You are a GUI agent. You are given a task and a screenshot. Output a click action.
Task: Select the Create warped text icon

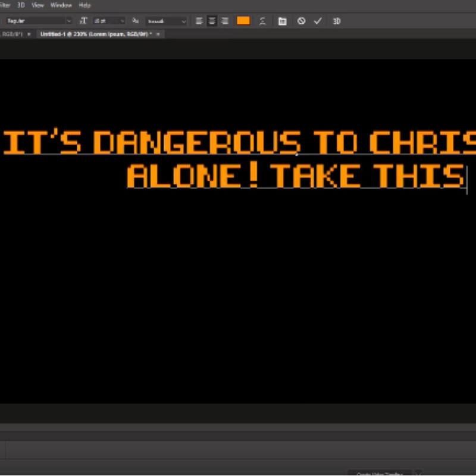click(x=262, y=21)
